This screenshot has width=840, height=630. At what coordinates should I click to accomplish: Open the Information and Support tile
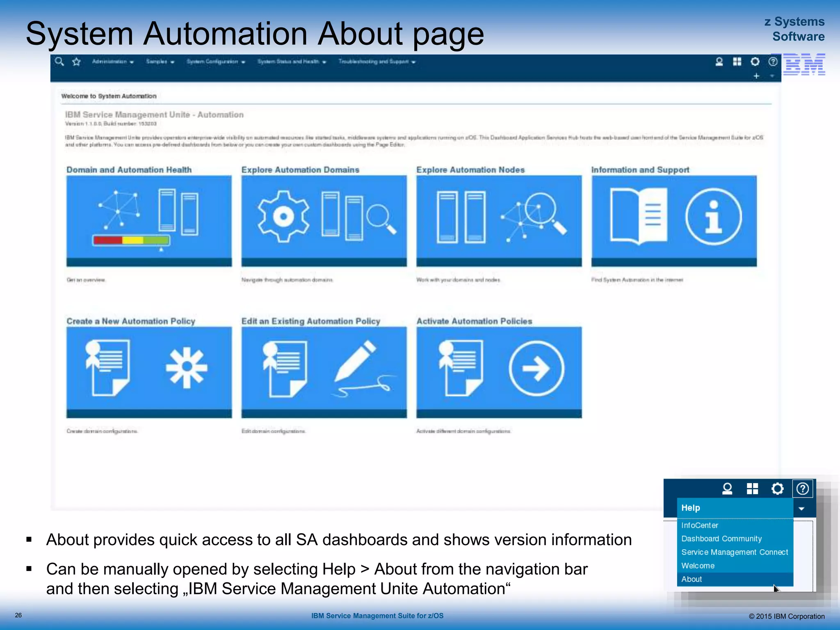point(674,221)
